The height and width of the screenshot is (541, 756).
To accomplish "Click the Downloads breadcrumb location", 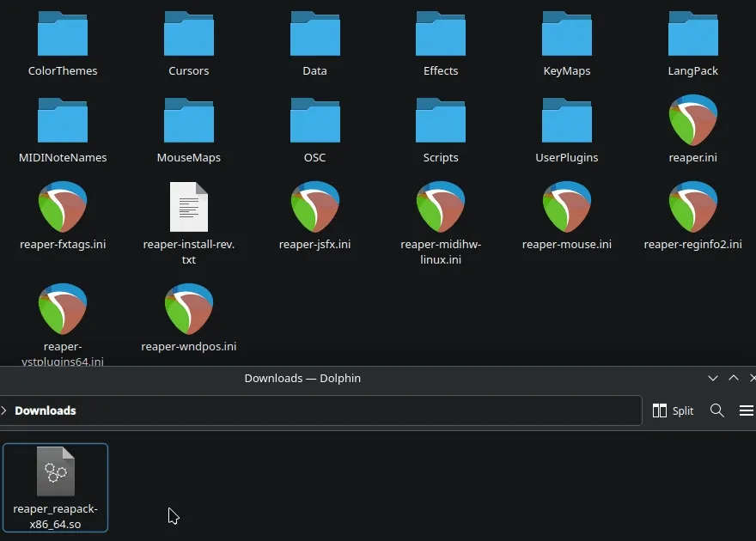I will point(46,410).
